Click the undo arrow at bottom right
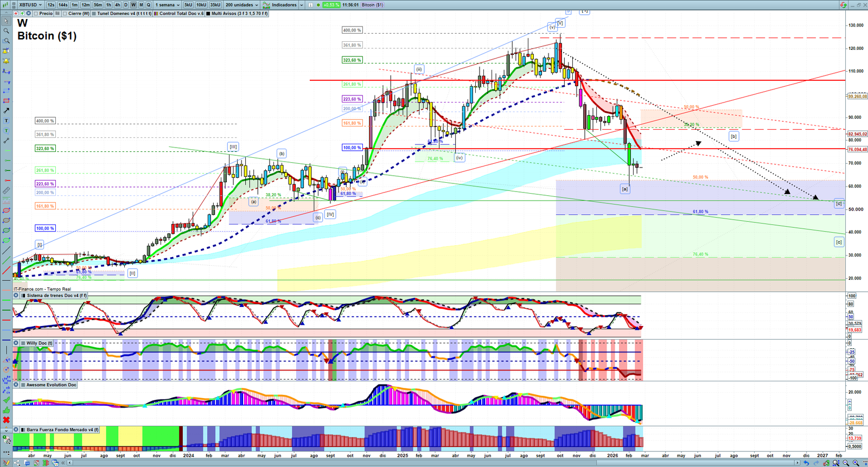 [806, 463]
